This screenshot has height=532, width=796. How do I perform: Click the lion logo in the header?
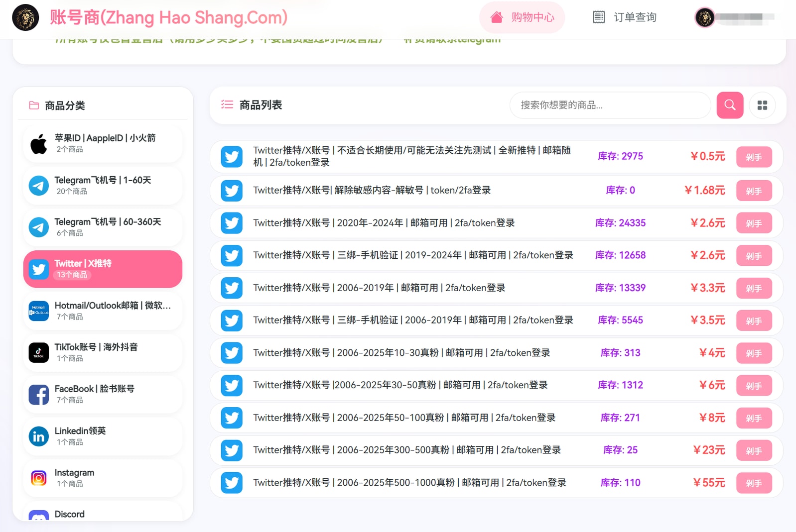click(x=25, y=18)
